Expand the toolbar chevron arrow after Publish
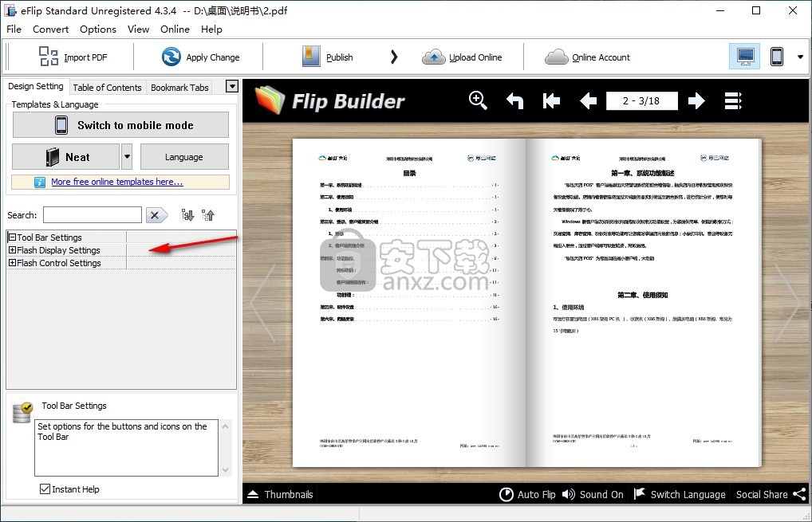This screenshot has height=522, width=812. (394, 57)
